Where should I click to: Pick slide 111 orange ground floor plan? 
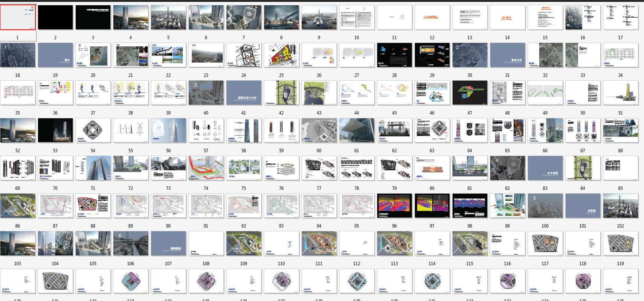tap(319, 243)
